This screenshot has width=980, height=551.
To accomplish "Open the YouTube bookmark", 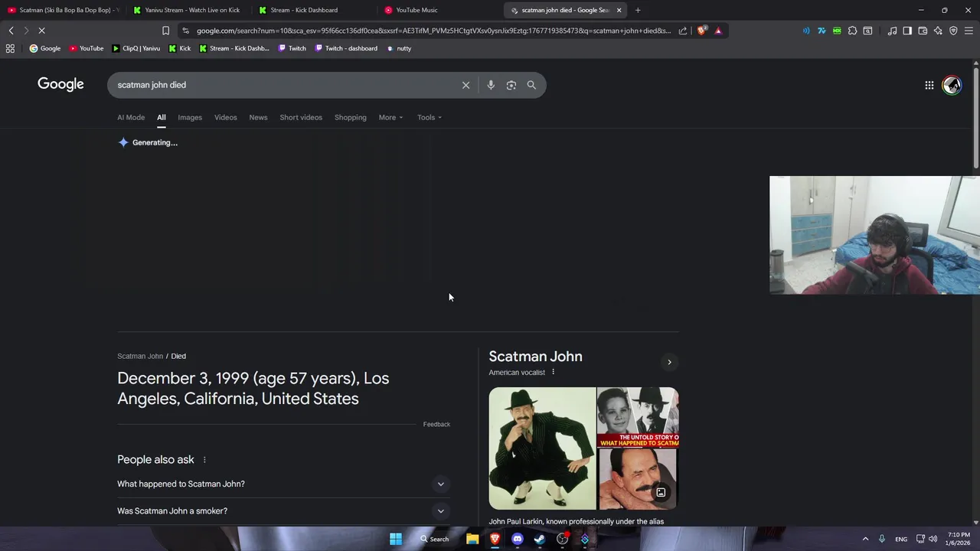I will point(86,48).
